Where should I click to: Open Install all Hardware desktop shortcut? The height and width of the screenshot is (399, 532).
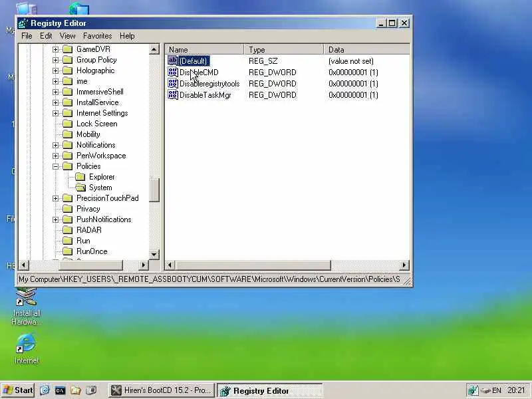27,307
